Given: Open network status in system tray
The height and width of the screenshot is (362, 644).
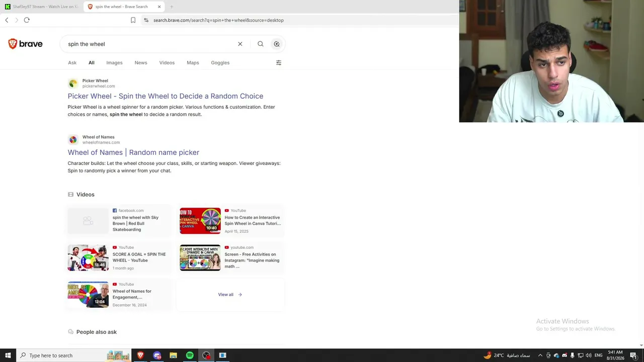Looking at the screenshot, I should pyautogui.click(x=581, y=355).
